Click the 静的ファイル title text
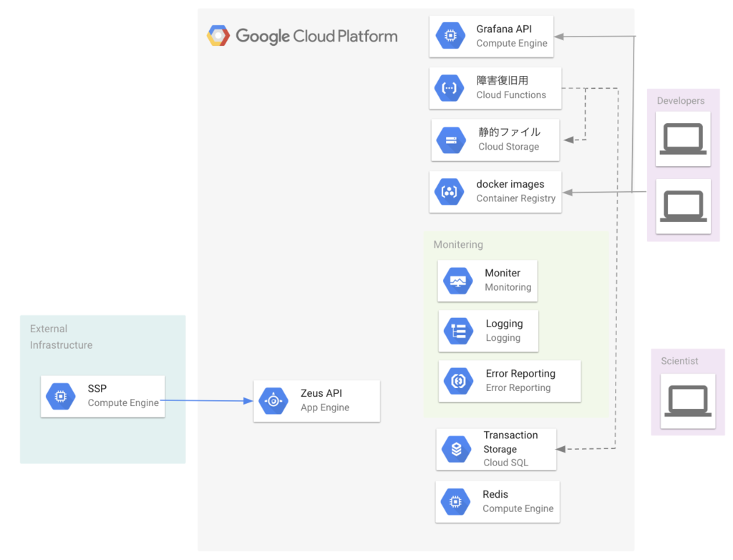 click(509, 132)
